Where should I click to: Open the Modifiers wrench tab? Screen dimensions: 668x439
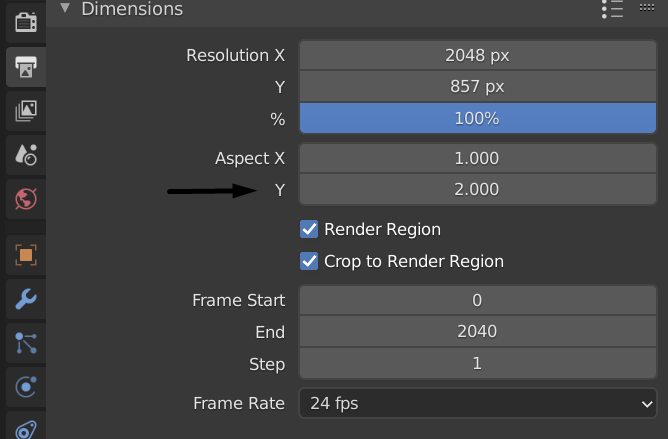(x=26, y=299)
